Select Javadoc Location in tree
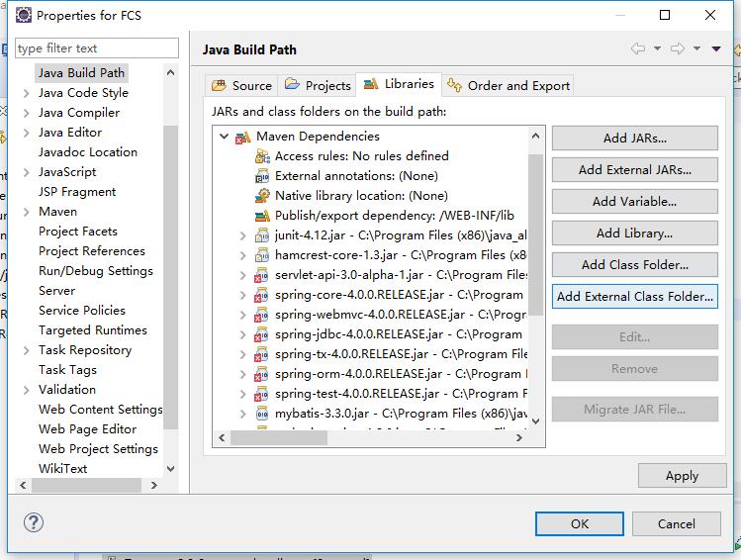Image resolution: width=741 pixels, height=560 pixels. (88, 152)
